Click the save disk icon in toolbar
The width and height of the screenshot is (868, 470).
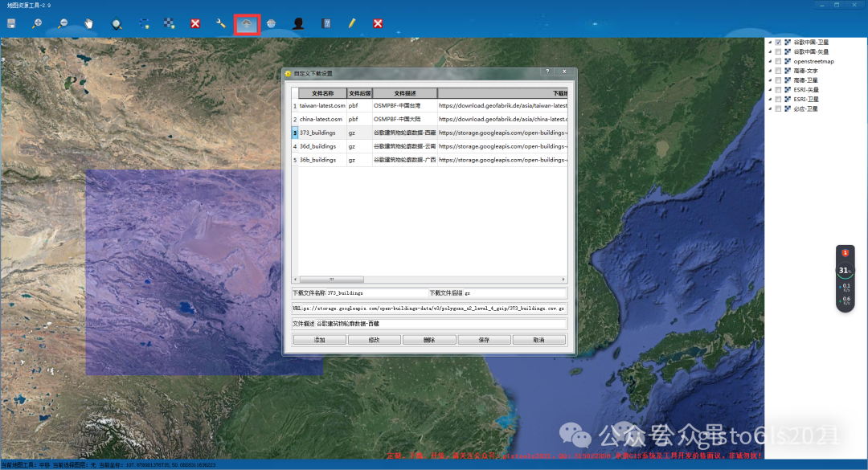click(x=11, y=23)
